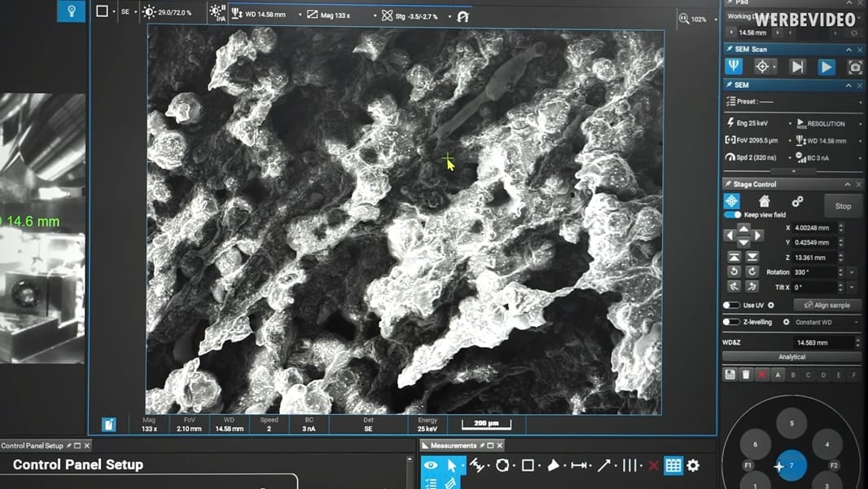Open Measurements settings gear
The image size is (868, 489).
[x=693, y=465]
